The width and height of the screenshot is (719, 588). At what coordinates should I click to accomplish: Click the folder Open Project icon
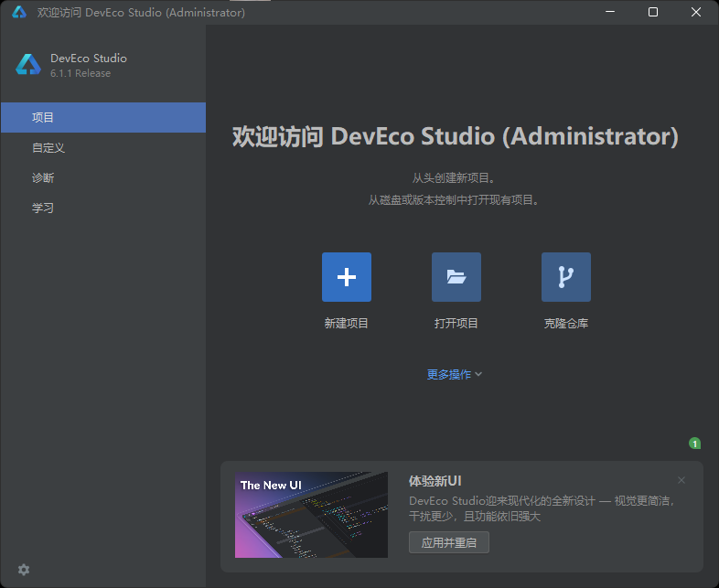(x=456, y=277)
